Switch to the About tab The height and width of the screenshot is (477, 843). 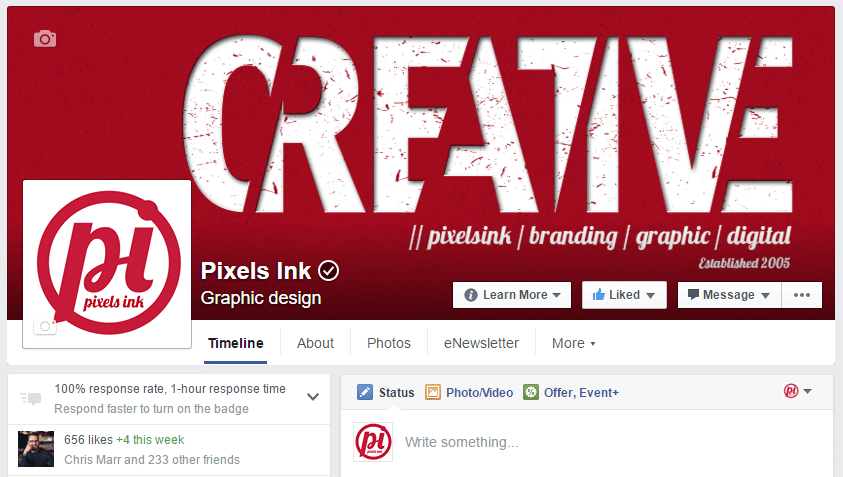[315, 343]
